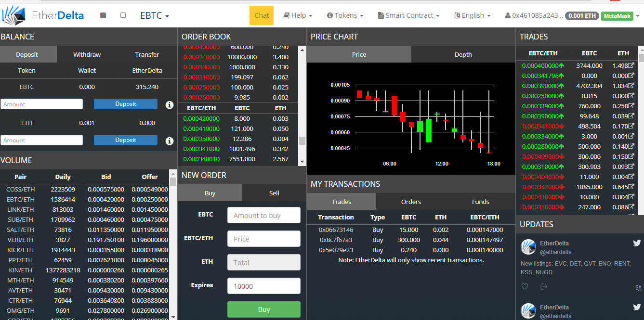Select Trades tab in My Transactions
Screen dimensions: 644x320
click(x=342, y=202)
